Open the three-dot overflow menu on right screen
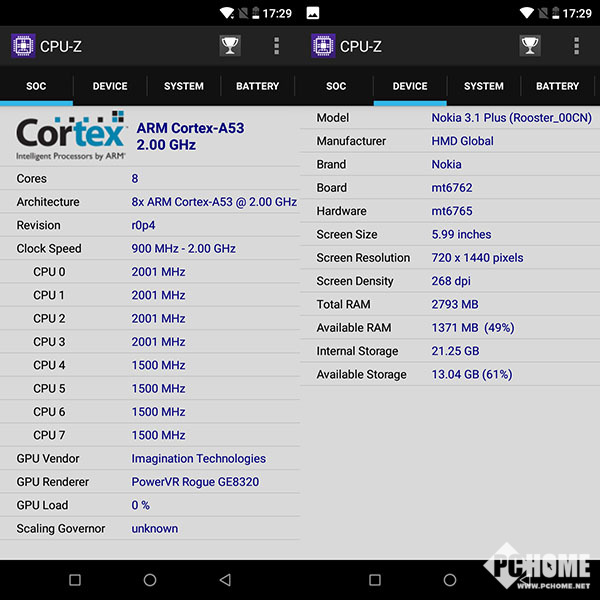 pos(577,46)
